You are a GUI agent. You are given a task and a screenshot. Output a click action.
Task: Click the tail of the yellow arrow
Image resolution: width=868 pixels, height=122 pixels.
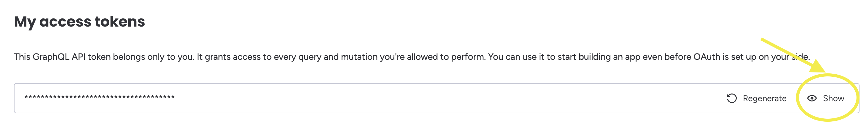point(763,40)
